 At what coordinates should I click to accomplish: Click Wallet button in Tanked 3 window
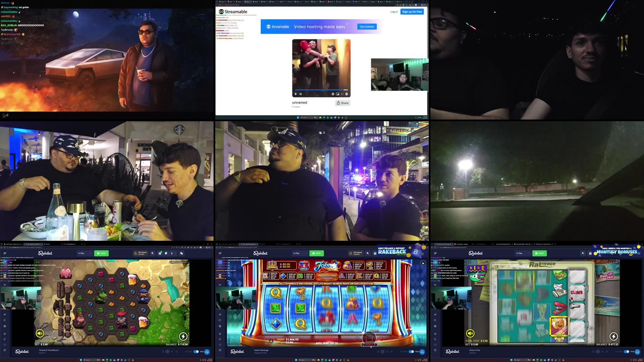pyautogui.click(x=101, y=253)
